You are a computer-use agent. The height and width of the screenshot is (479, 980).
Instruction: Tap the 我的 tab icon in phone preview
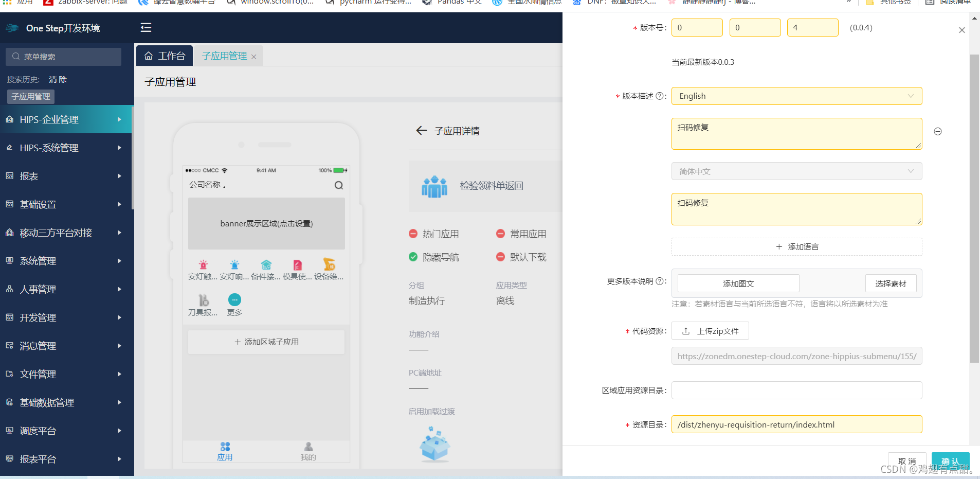308,447
